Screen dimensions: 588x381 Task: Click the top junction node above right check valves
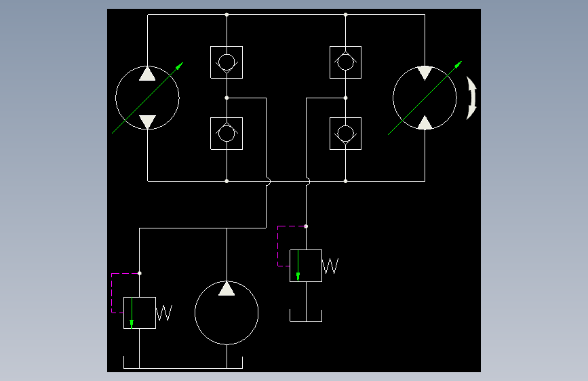click(345, 15)
